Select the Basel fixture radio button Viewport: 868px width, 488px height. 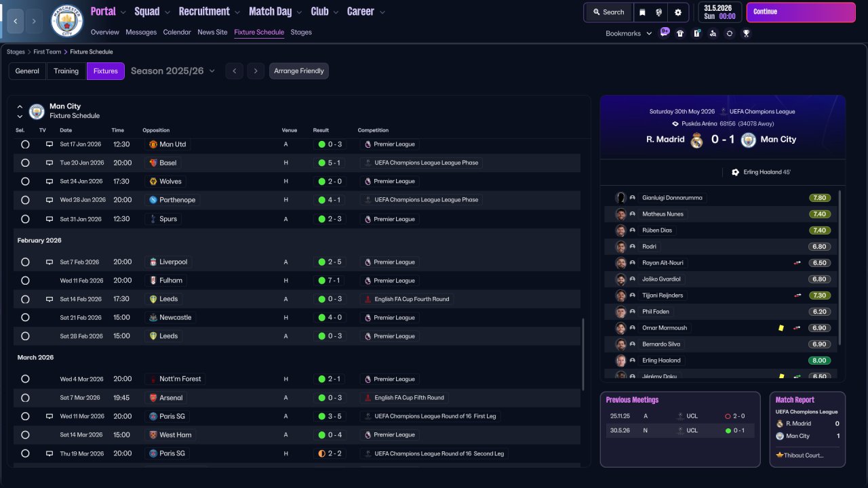[x=25, y=163]
